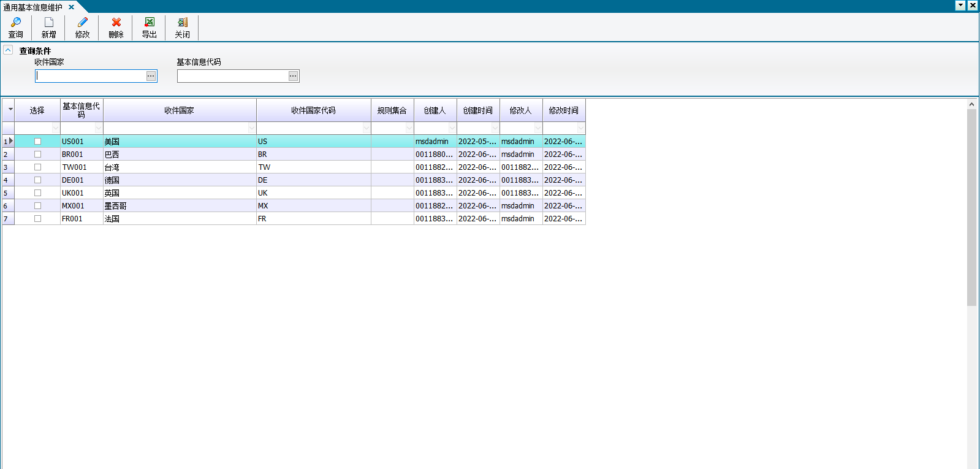This screenshot has height=469, width=980.
Task: Open filter dropdown under 创建时间 column
Action: [x=495, y=128]
